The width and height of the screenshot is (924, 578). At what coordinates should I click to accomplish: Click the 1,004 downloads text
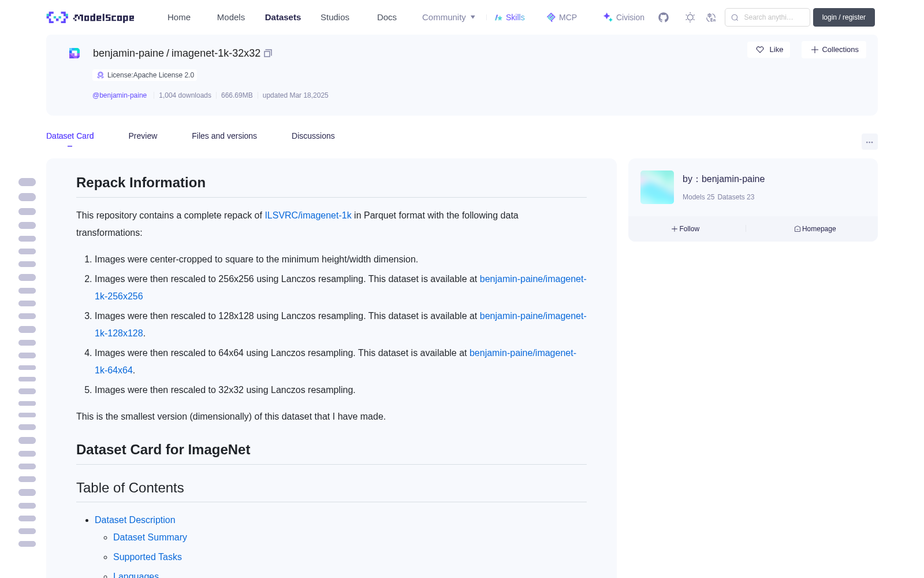point(185,95)
